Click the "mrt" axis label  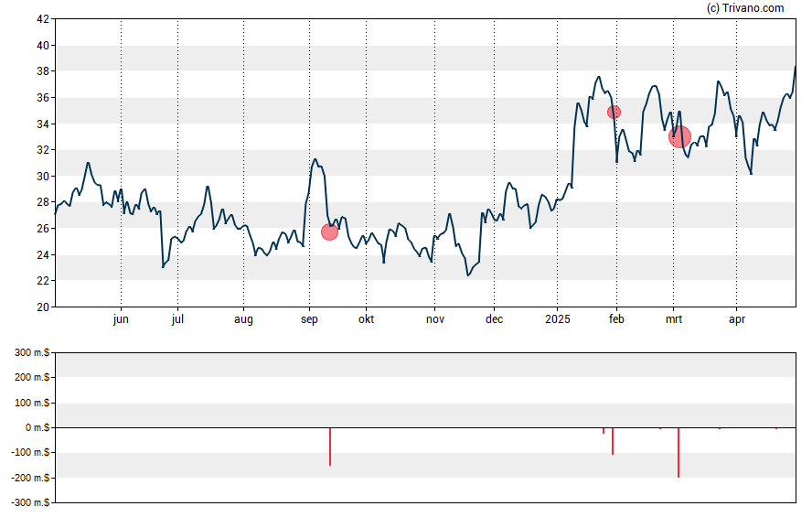[x=674, y=319]
